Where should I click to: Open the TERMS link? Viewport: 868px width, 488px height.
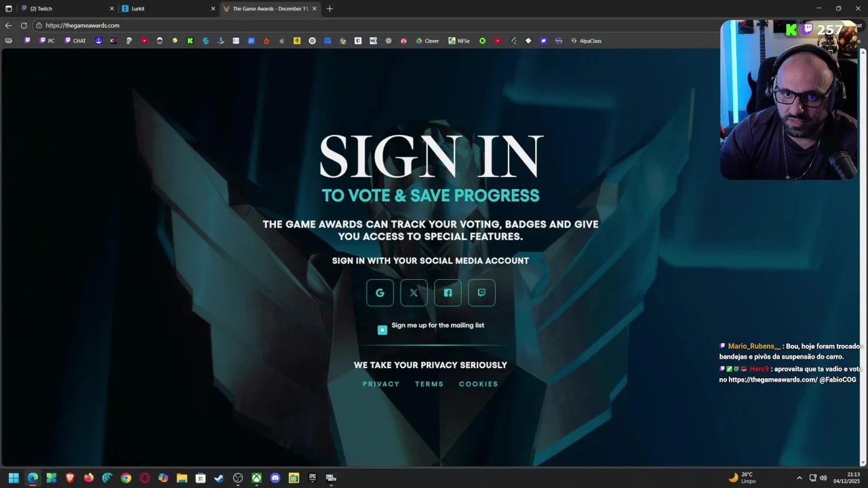[x=429, y=384]
